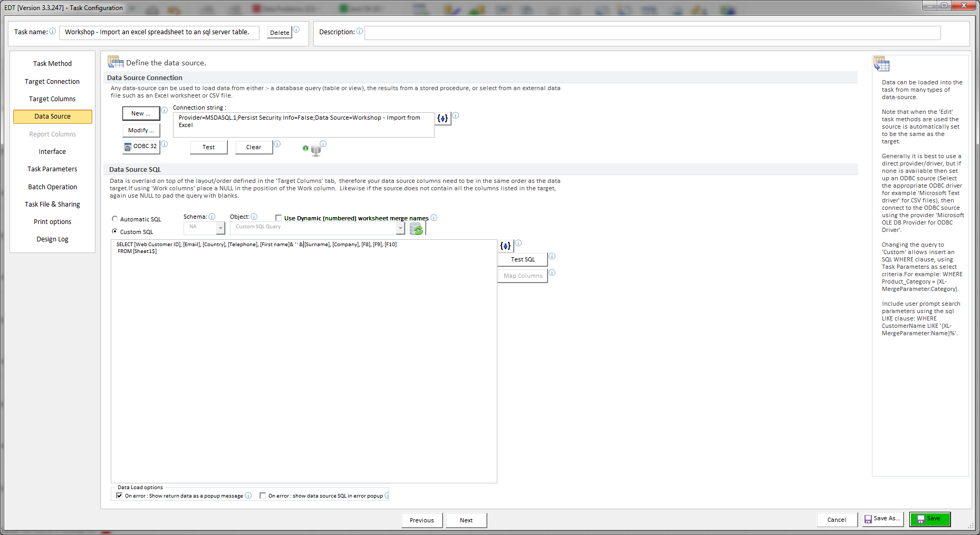Open the Target Connection tab

click(x=52, y=82)
